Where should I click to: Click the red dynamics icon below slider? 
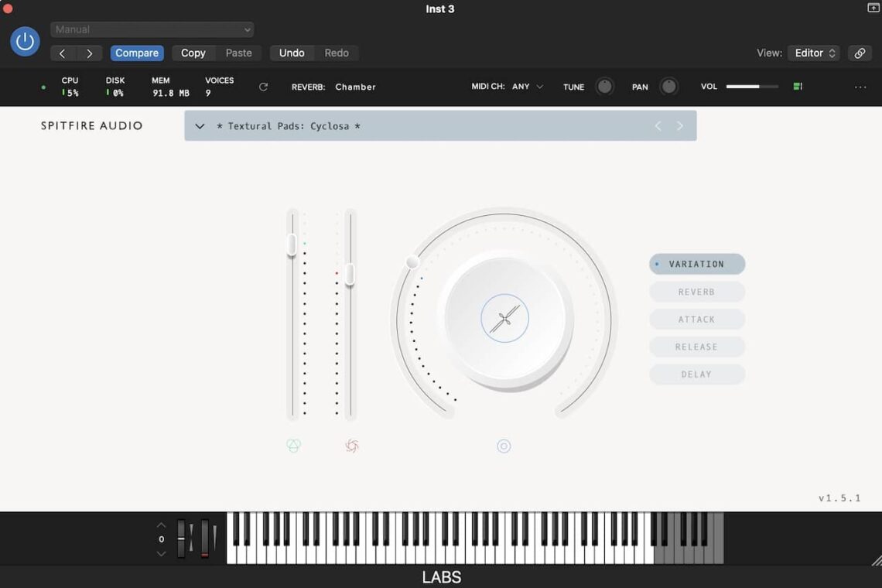(x=352, y=446)
